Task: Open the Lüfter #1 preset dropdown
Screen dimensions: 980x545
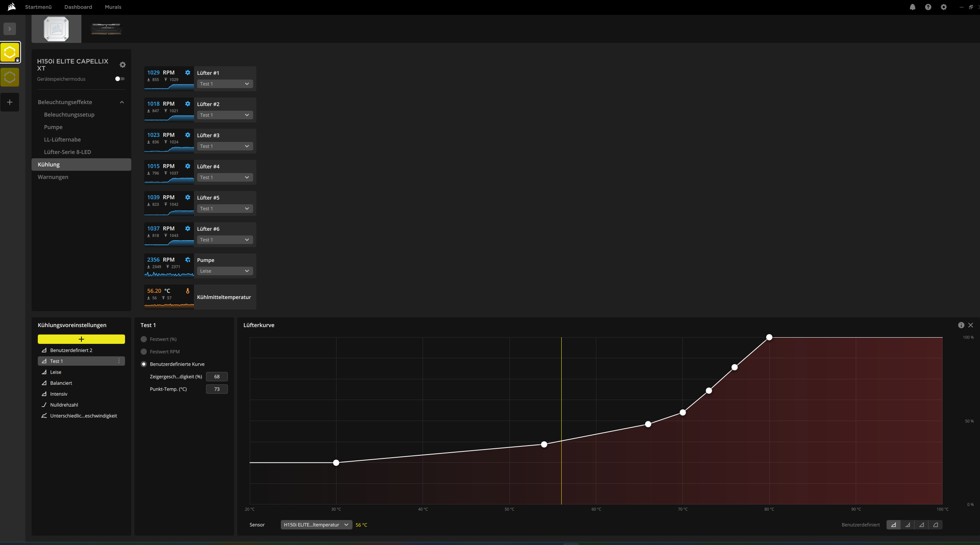Action: click(225, 84)
